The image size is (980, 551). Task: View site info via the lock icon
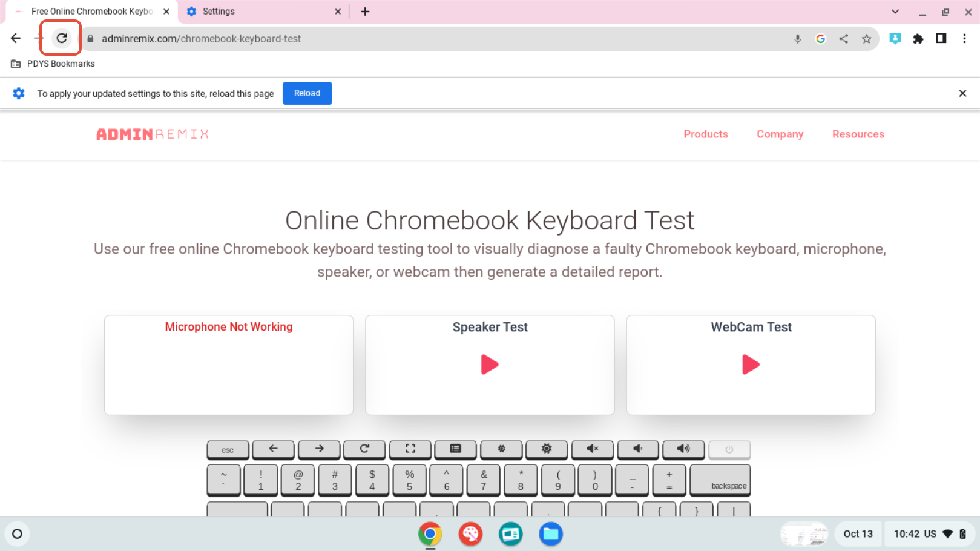coord(91,39)
